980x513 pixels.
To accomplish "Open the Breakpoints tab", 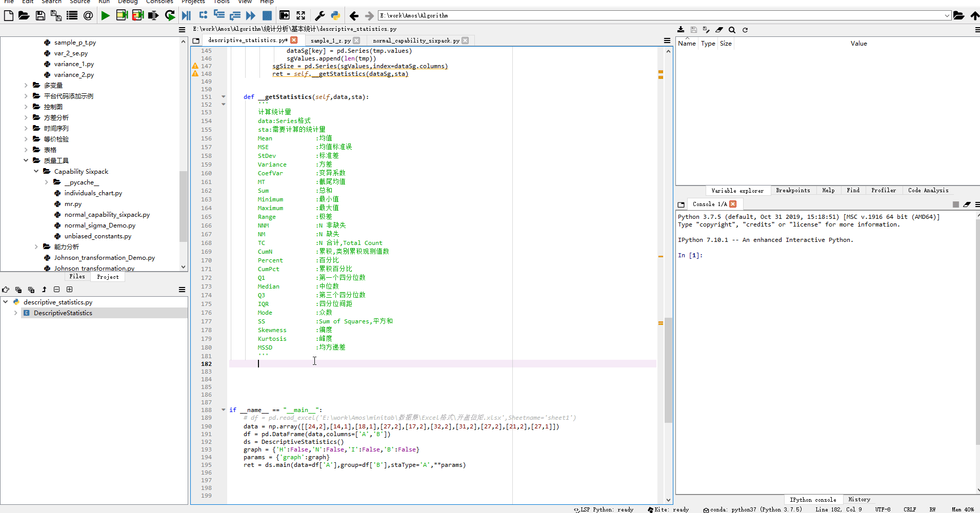I will (x=793, y=191).
